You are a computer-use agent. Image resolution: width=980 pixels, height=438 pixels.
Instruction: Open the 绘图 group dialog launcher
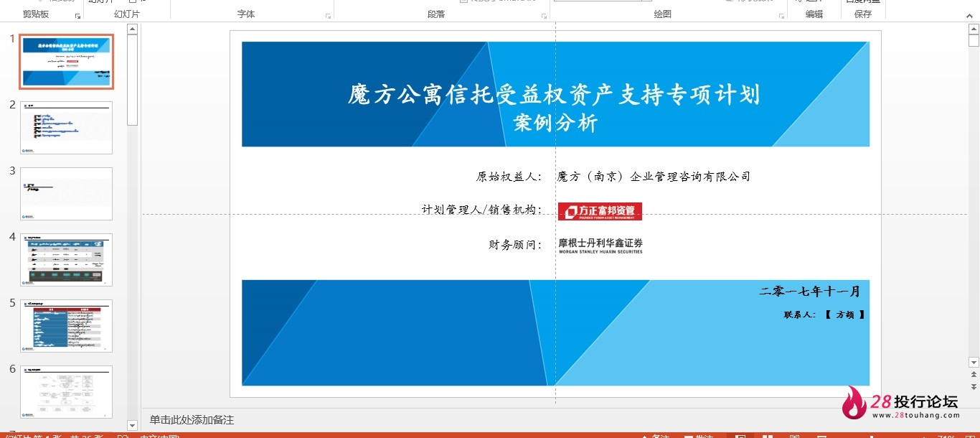(x=780, y=15)
